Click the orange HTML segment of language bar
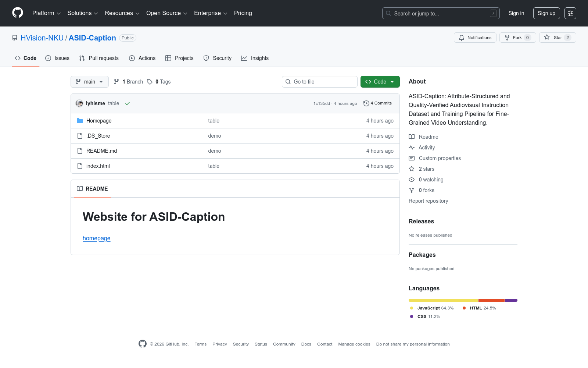The width and height of the screenshot is (588, 368). point(492,300)
